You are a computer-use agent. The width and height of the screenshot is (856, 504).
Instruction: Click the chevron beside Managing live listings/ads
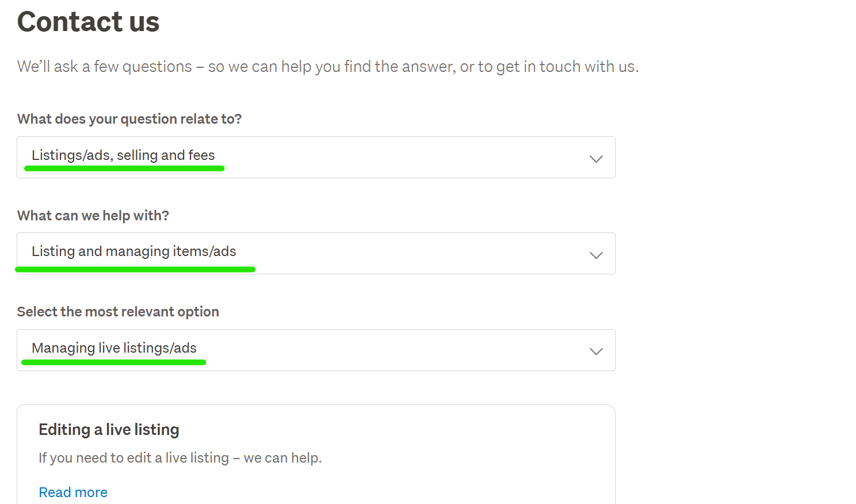click(x=596, y=351)
